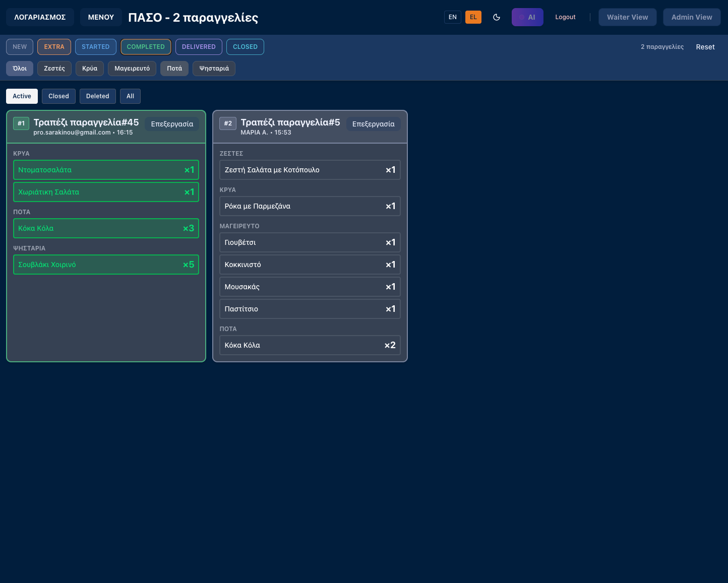The image size is (728, 583).
Task: Switch language to EL
Action: click(473, 17)
